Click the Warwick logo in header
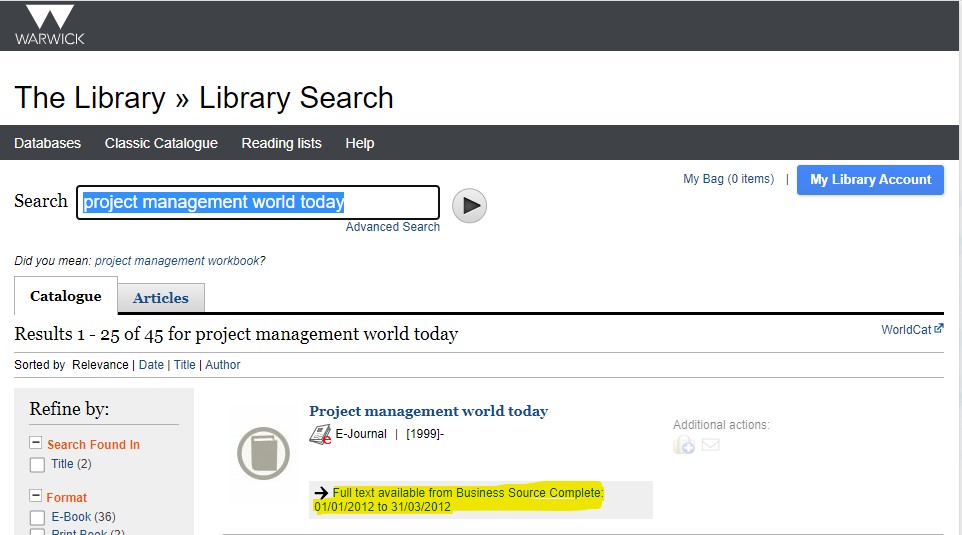962x535 pixels. pyautogui.click(x=50, y=25)
